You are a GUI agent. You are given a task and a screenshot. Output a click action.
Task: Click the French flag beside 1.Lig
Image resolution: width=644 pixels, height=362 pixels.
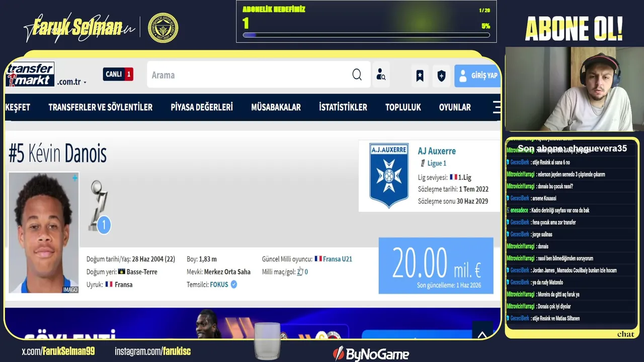pos(453,177)
